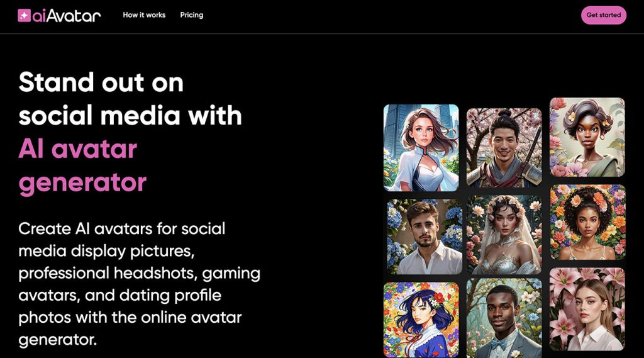This screenshot has height=358, width=644.
Task: Click the pink Get started button
Action: (x=603, y=15)
